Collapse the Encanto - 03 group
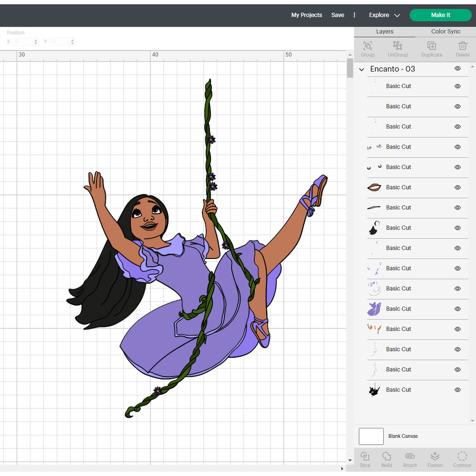Viewport: 476px width, 476px height. (x=361, y=69)
